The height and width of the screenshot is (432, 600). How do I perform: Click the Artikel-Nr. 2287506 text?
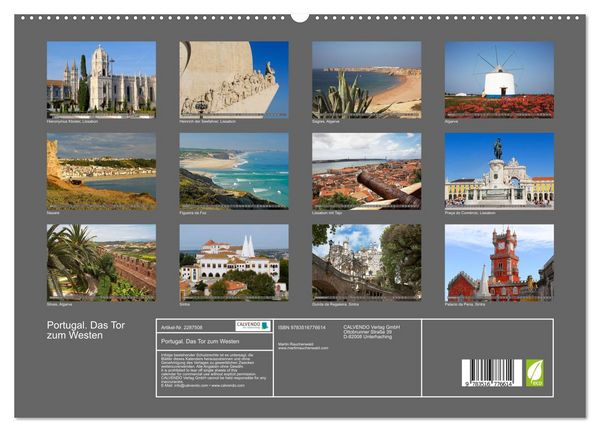coord(182,328)
